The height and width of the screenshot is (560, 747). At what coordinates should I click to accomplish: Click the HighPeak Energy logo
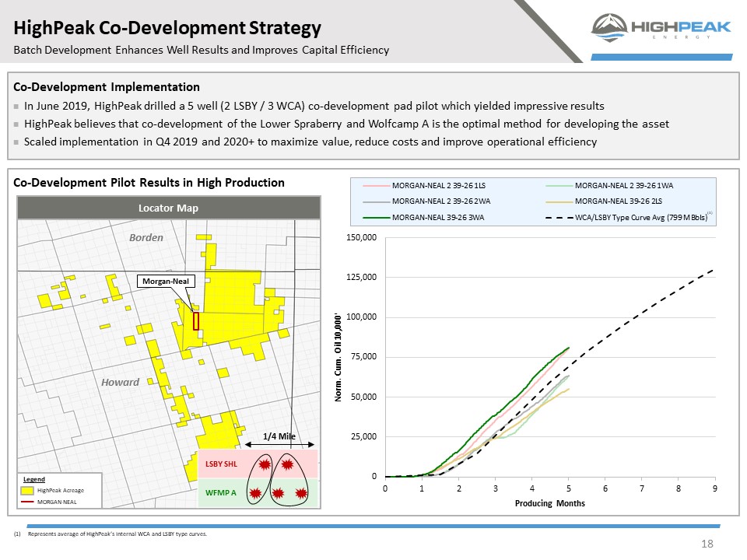point(661,28)
